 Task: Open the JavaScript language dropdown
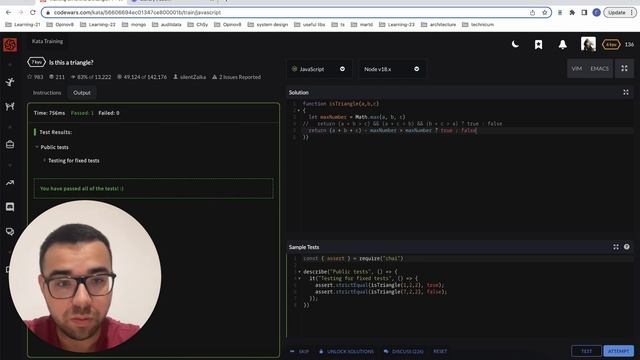pos(319,69)
